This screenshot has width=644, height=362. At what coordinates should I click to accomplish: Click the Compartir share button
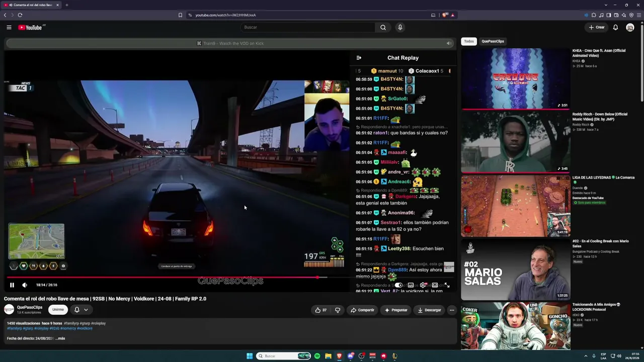pos(362,310)
